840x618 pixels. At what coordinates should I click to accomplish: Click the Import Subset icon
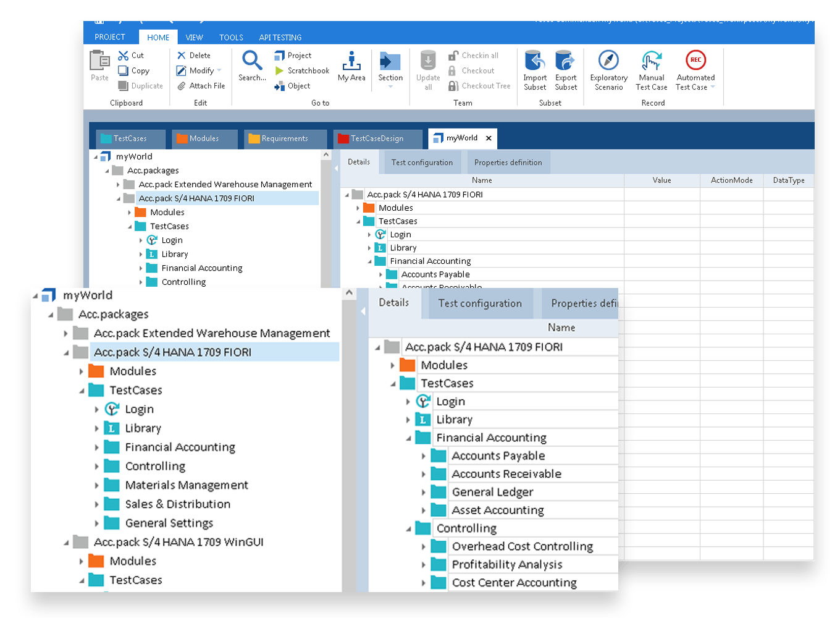coord(535,61)
